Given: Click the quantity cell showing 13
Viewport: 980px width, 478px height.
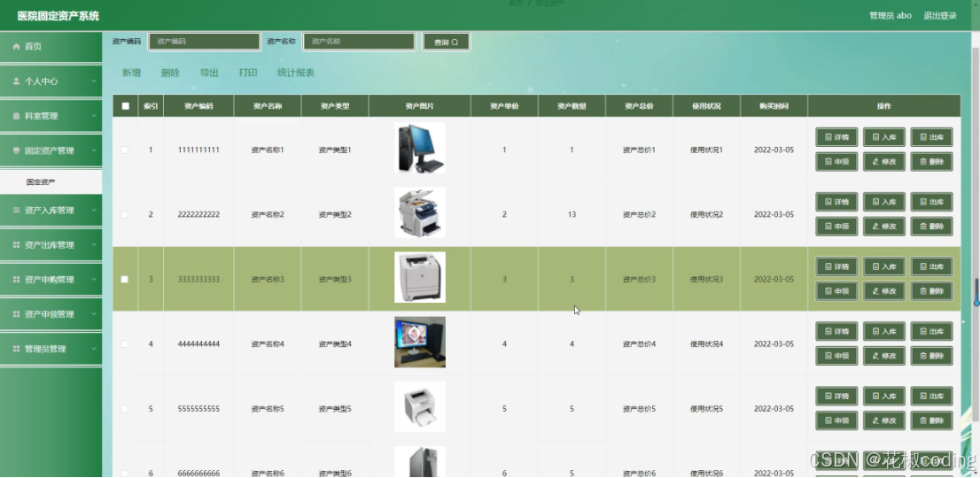Looking at the screenshot, I should [x=572, y=215].
